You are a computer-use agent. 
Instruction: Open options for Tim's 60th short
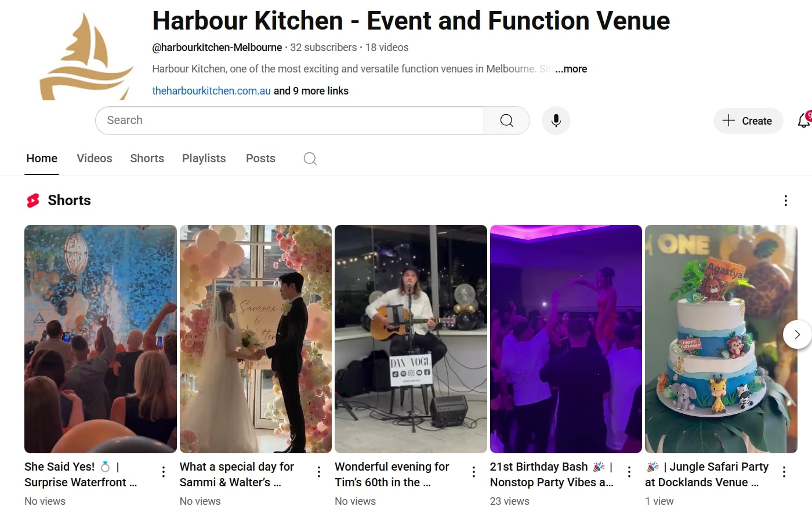pyautogui.click(x=474, y=472)
